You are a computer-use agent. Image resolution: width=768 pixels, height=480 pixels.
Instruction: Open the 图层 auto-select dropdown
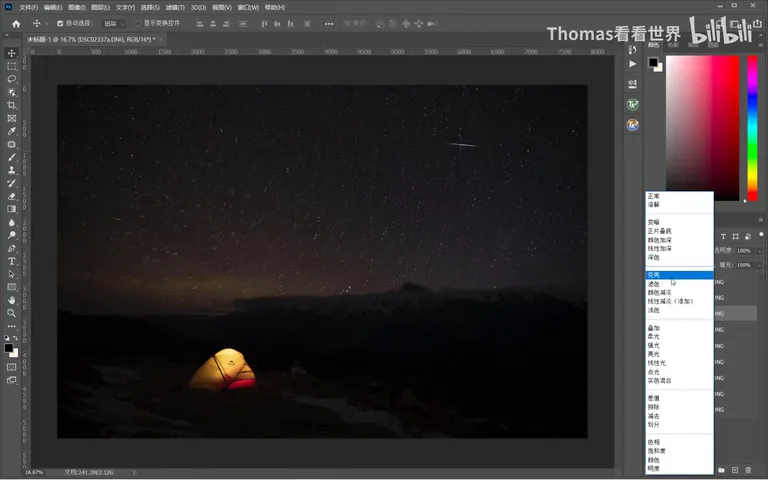pos(114,24)
